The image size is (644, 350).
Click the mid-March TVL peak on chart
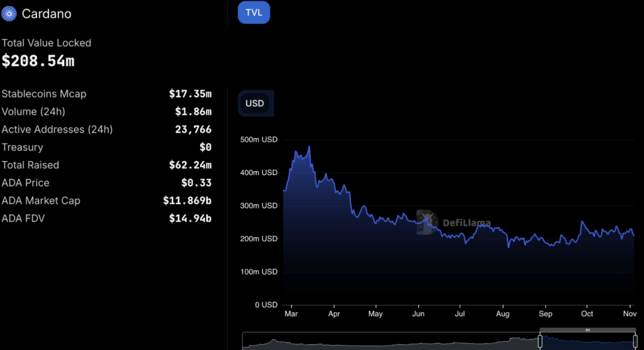309,147
